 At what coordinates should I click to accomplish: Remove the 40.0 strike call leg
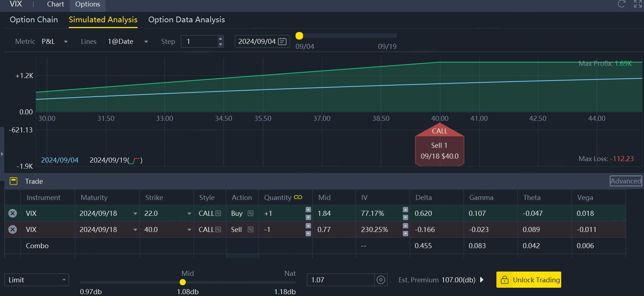pos(13,229)
